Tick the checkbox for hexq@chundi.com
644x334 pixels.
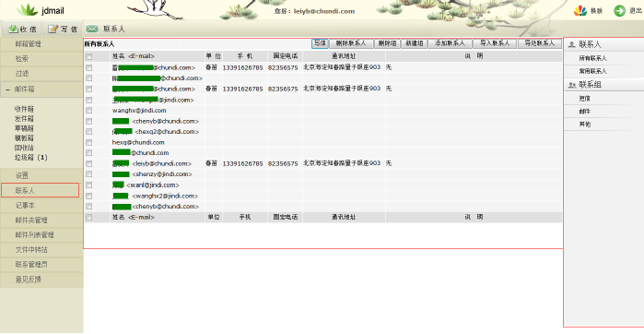click(89, 142)
